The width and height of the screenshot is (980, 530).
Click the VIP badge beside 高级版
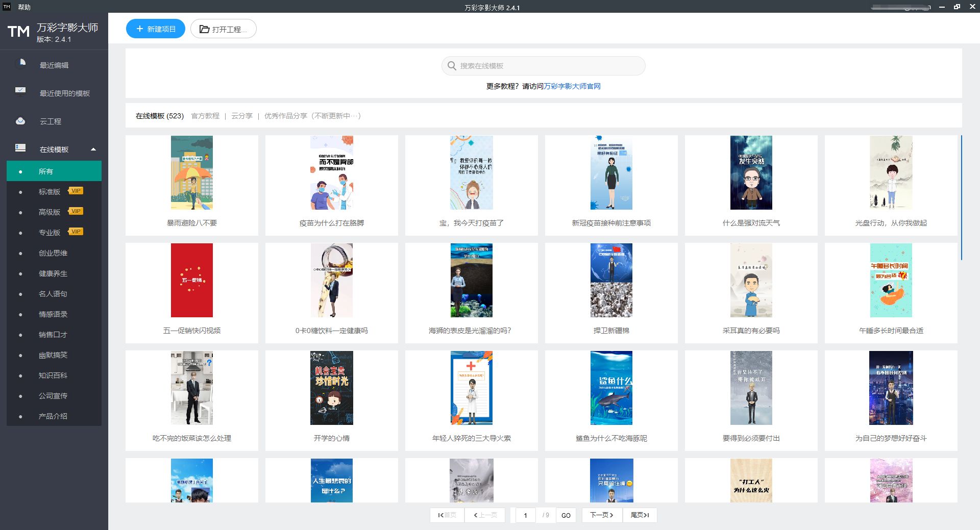click(x=76, y=211)
